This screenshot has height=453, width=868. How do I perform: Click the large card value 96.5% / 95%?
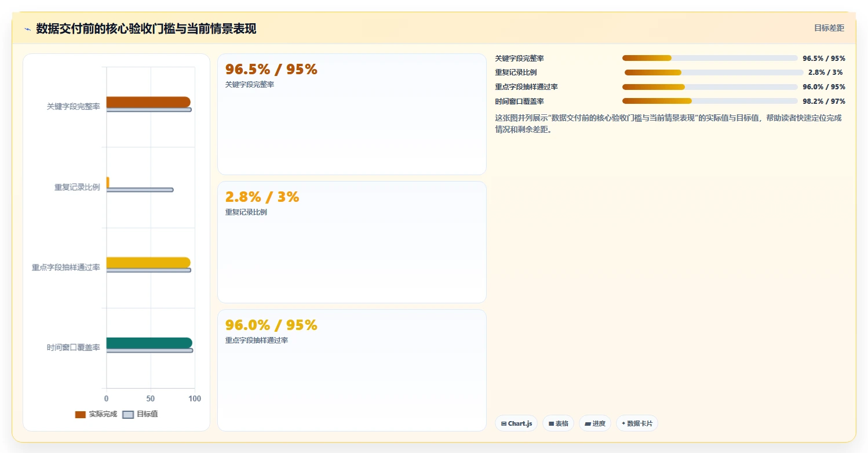[271, 69]
